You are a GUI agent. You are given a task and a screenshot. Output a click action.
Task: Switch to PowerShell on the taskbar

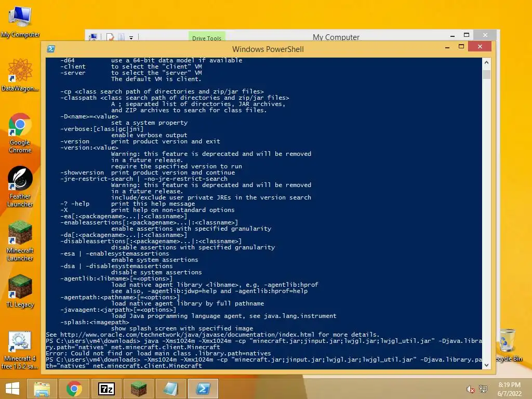pyautogui.click(x=203, y=389)
